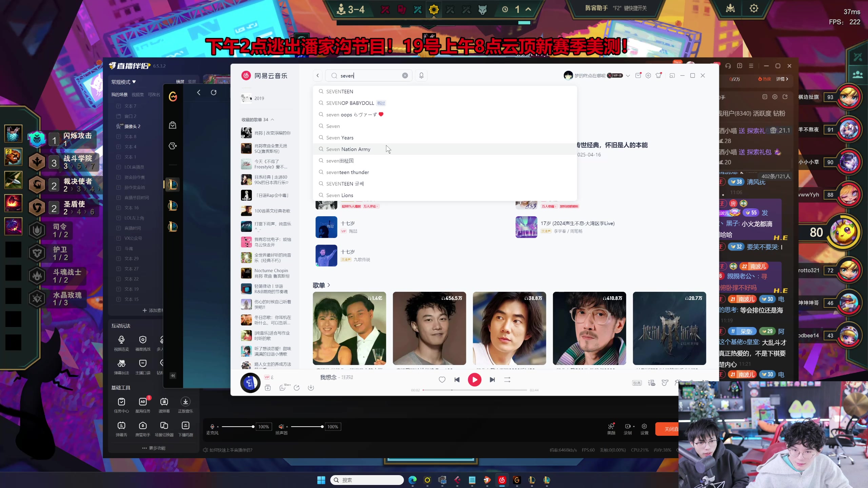Like the current song with the heart icon
This screenshot has width=868, height=488.
(442, 380)
